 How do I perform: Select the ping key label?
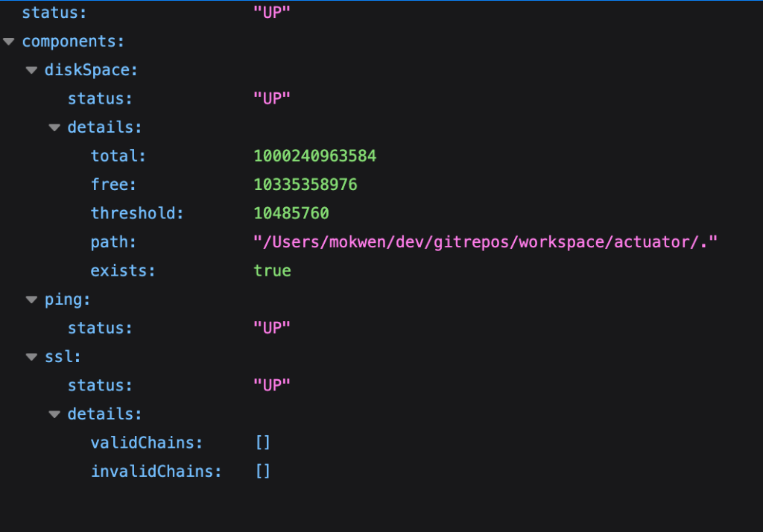point(68,300)
